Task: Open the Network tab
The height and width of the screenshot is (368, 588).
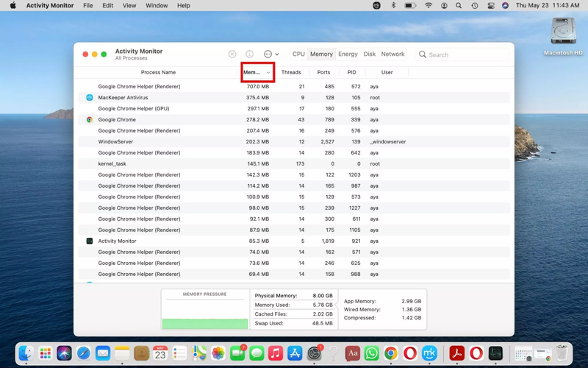Action: 392,54
